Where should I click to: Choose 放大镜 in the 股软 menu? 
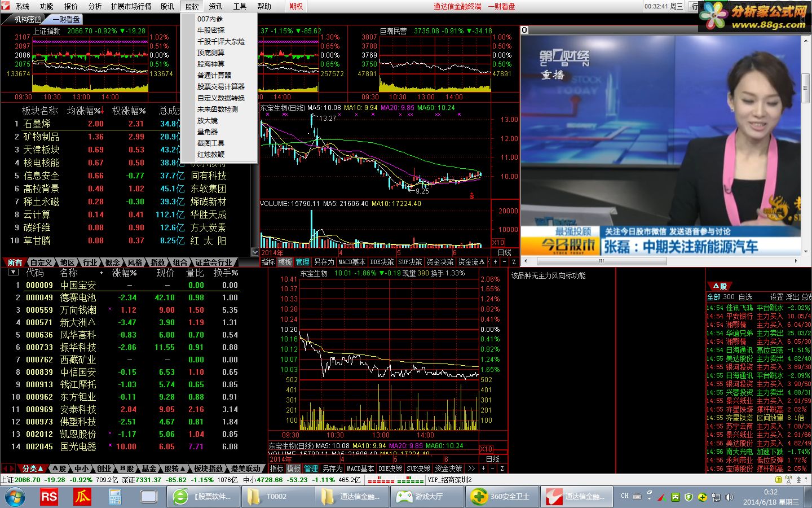(x=208, y=121)
